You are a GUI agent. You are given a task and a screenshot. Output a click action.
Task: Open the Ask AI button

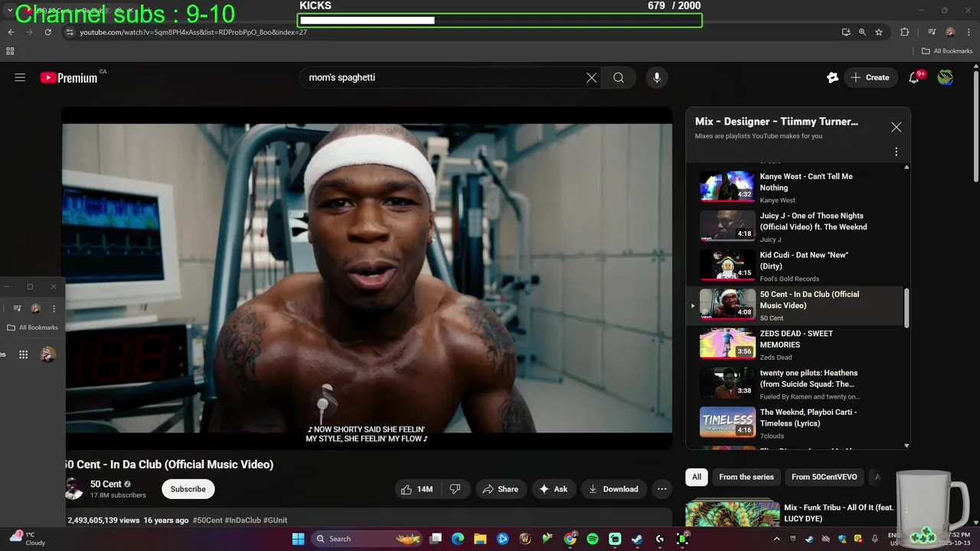(554, 489)
